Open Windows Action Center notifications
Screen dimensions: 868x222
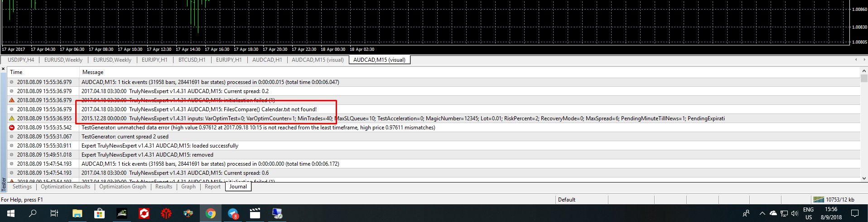coord(855,213)
